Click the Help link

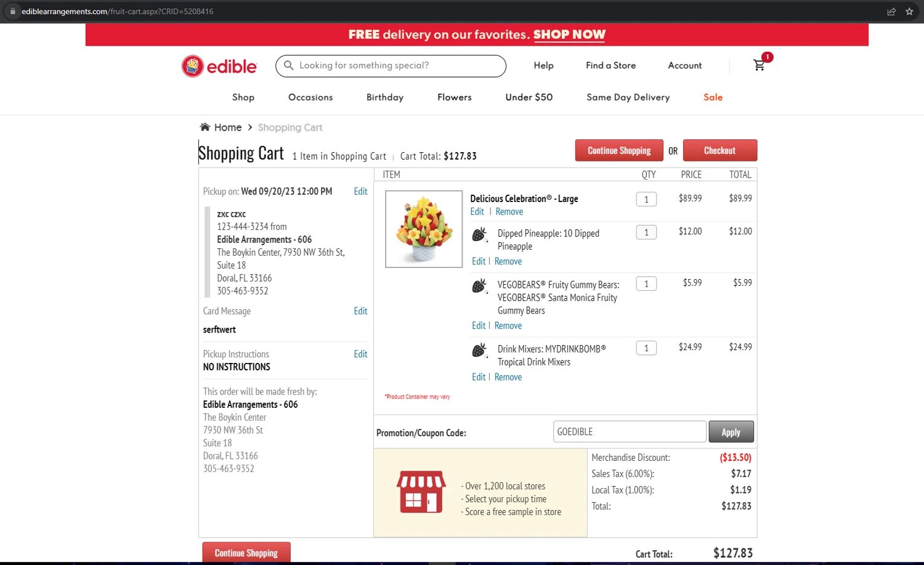click(544, 65)
